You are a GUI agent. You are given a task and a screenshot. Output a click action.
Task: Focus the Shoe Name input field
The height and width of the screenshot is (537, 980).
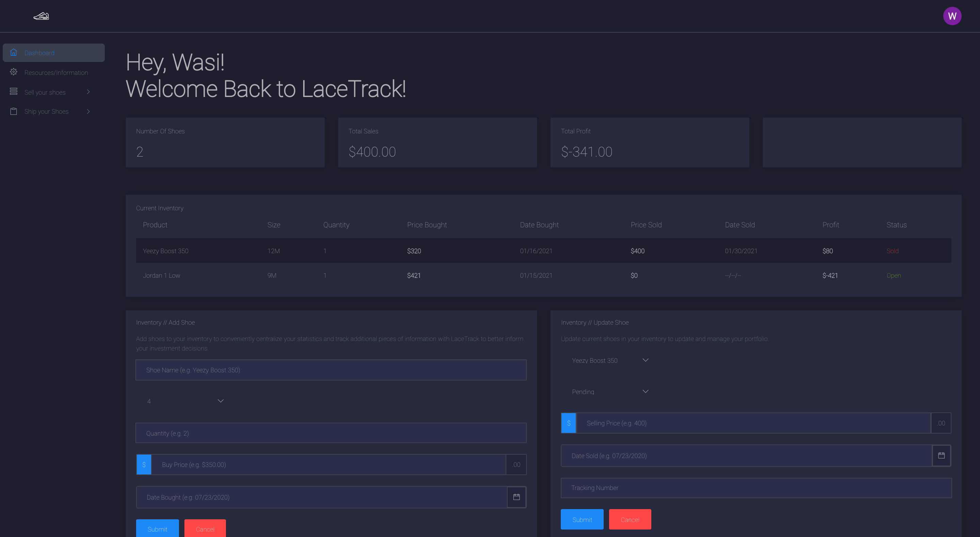point(331,370)
